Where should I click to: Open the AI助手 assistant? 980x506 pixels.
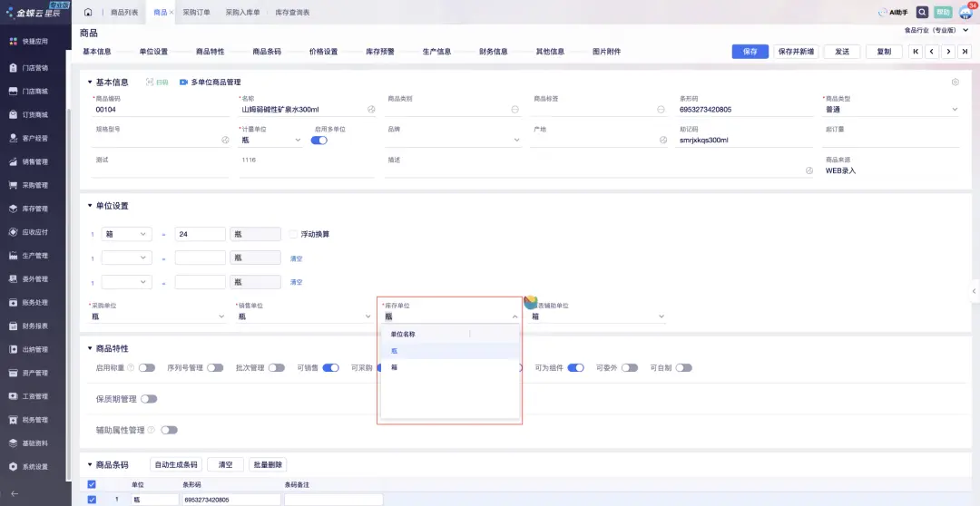coord(893,13)
